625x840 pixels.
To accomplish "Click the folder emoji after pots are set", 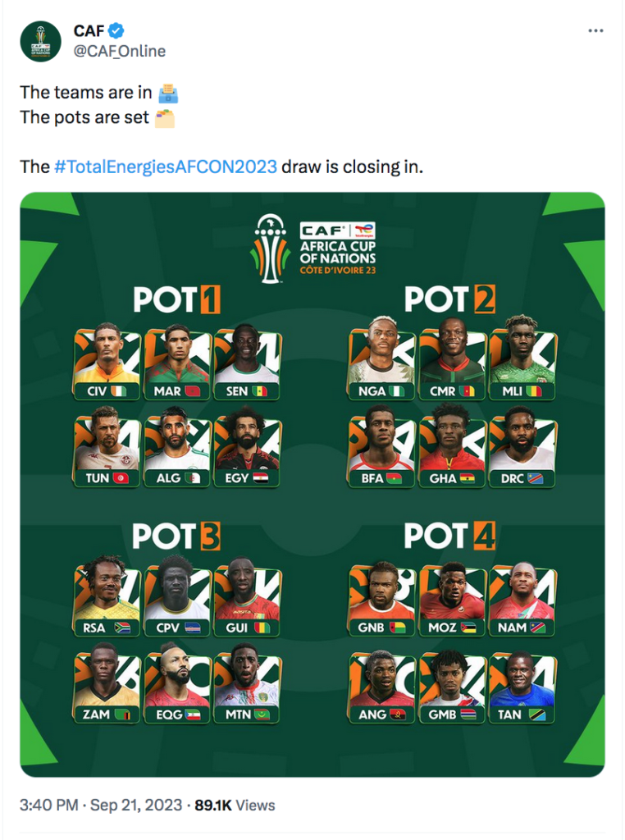I will tap(165, 118).
